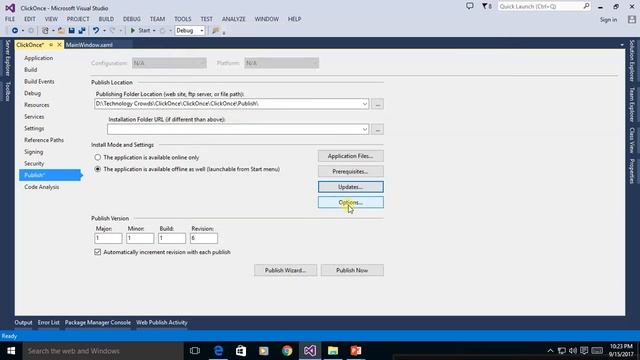Open the Start button dropdown arrow

[x=154, y=31]
